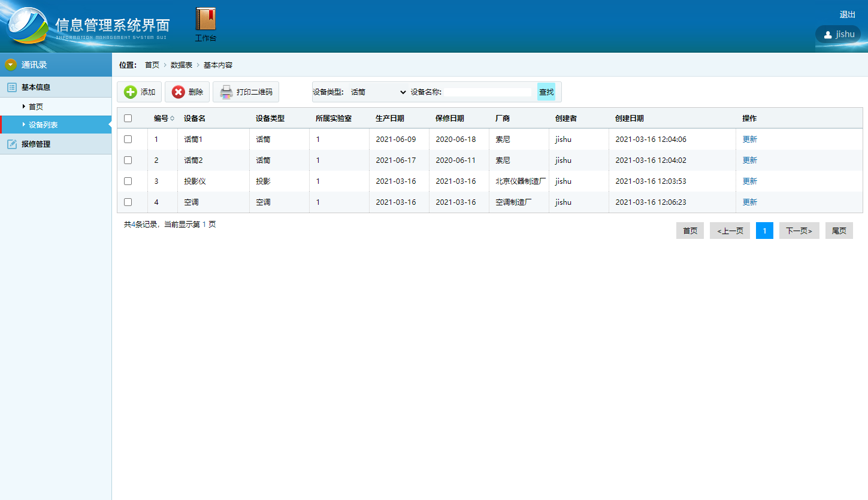
Task: Toggle the select-all checkbox in table header
Action: pyautogui.click(x=128, y=119)
